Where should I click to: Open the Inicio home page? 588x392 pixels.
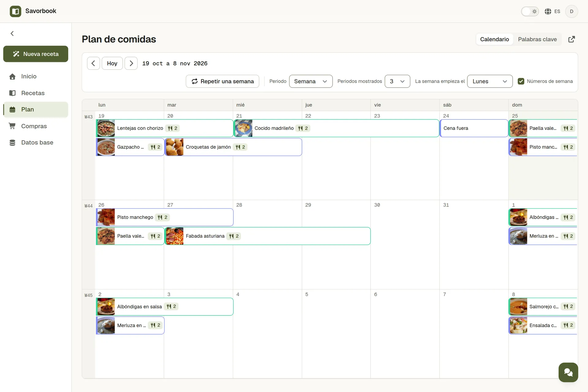(36, 76)
